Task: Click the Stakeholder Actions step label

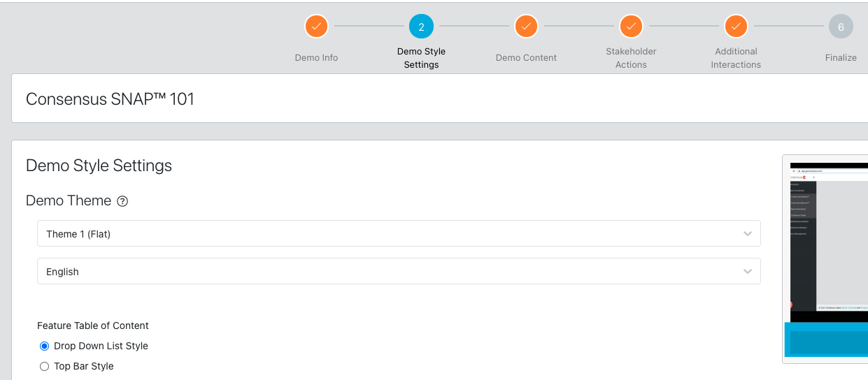Action: click(x=631, y=58)
